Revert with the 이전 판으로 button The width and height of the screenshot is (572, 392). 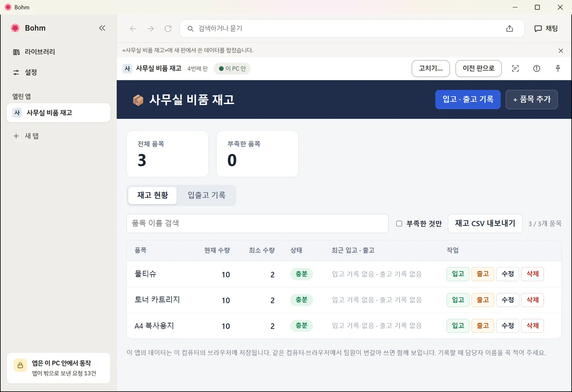(x=479, y=69)
